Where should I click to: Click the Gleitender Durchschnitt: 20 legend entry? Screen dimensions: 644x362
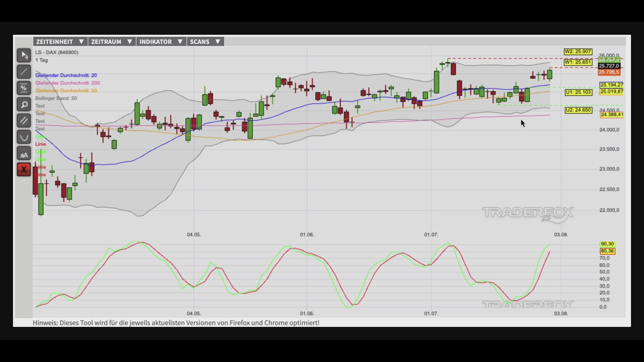pyautogui.click(x=66, y=75)
